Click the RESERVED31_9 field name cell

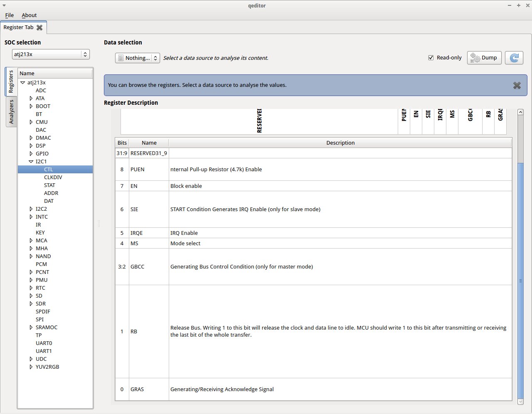point(149,153)
